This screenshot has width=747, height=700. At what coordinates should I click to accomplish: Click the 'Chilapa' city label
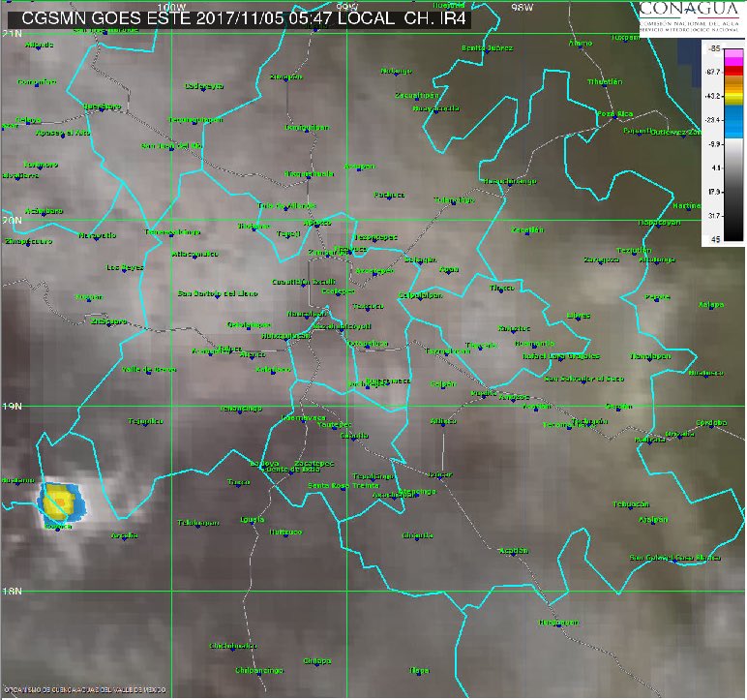(316, 661)
